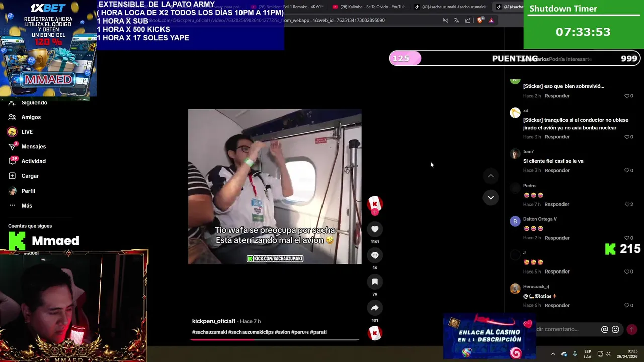
Task: Share the video with the arrow icon
Action: 375,308
